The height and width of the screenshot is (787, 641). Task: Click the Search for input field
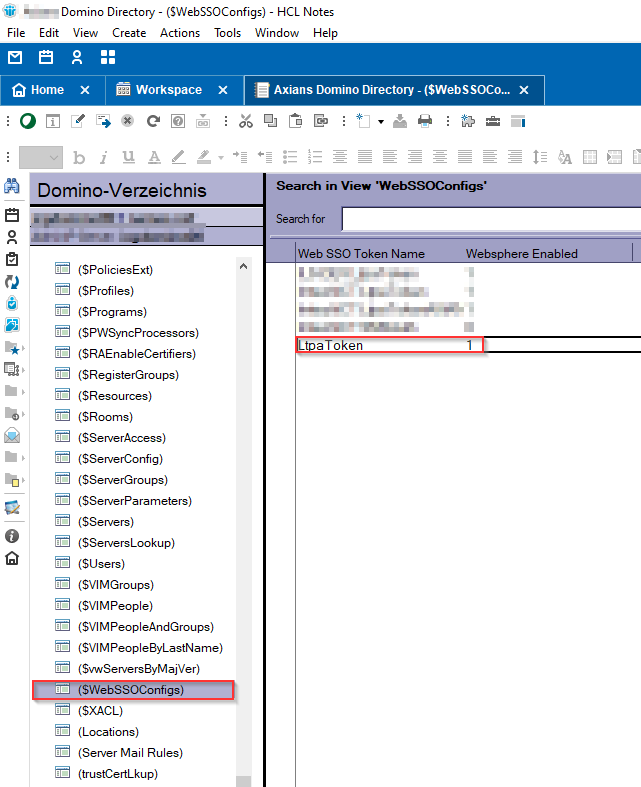pos(490,219)
